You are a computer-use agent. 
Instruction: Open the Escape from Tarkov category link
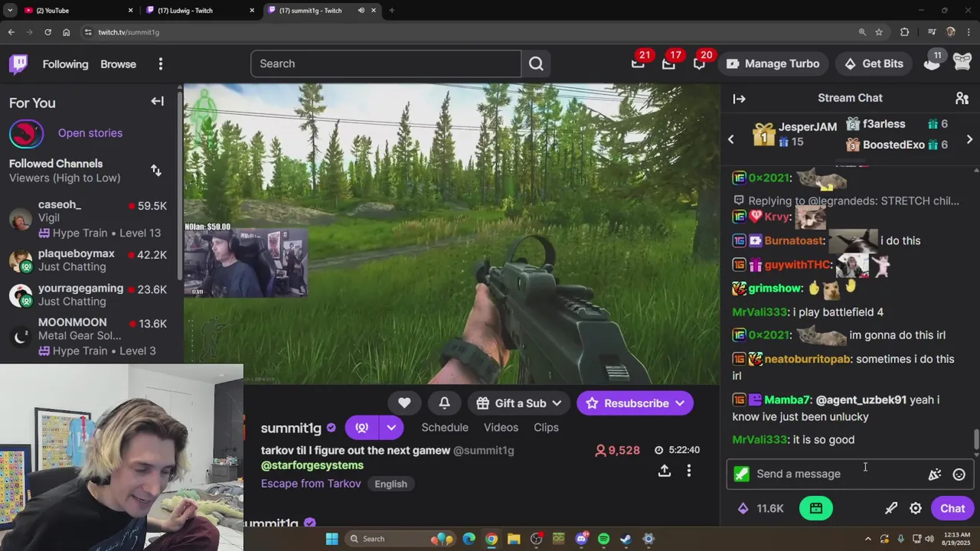(x=311, y=484)
